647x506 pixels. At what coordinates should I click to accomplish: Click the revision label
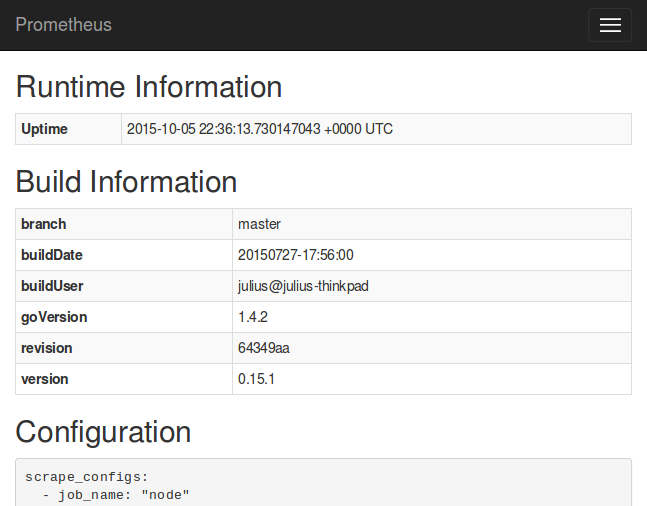click(x=47, y=348)
